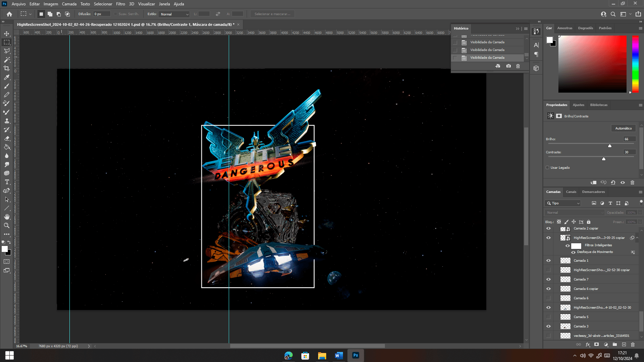Select the Move tool
Viewport: 644px width, 362px height.
coord(7,34)
